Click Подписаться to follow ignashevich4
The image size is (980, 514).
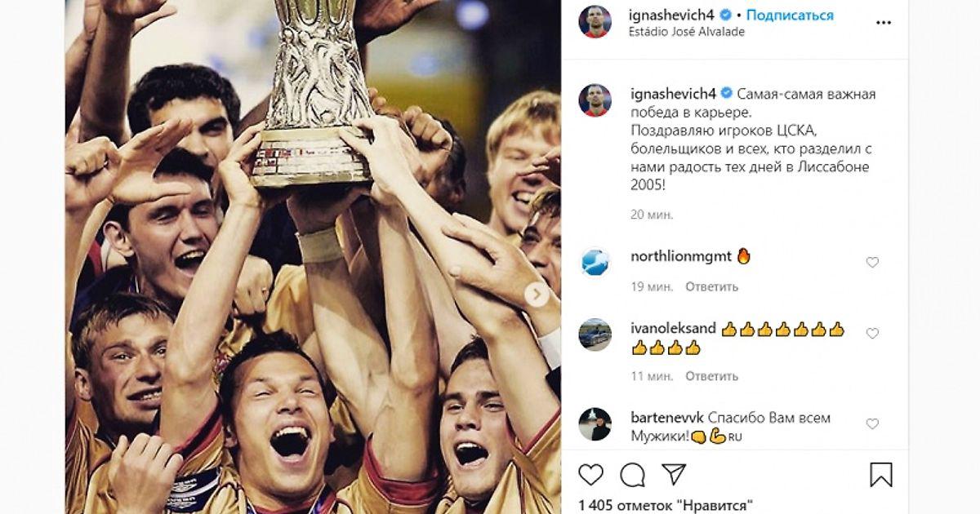click(790, 16)
